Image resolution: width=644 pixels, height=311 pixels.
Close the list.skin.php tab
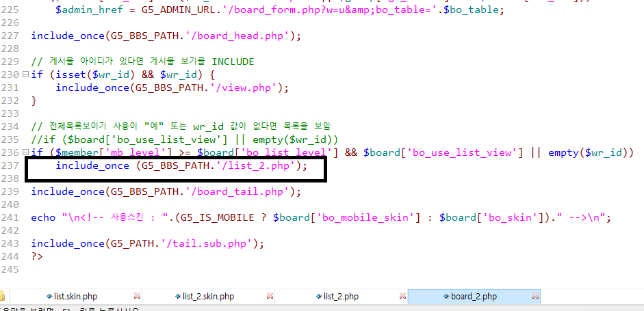[138, 297]
